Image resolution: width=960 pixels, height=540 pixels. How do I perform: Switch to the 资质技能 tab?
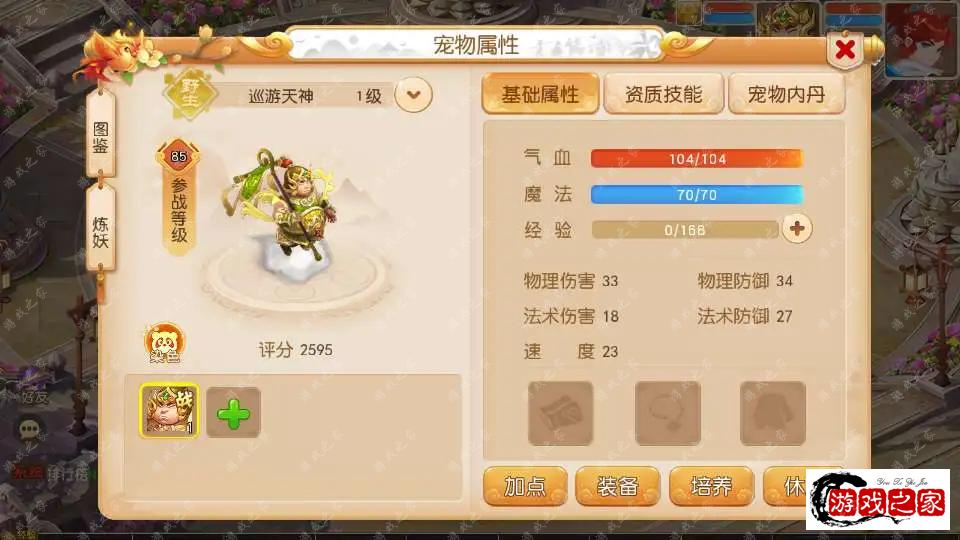point(663,94)
